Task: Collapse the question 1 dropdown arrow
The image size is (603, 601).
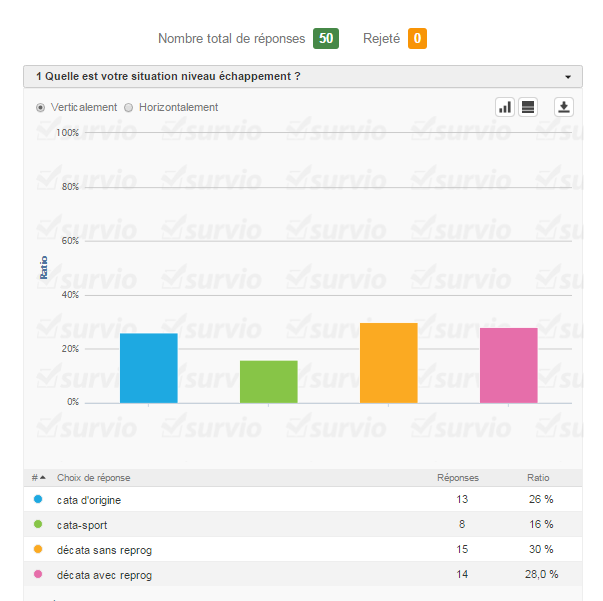Action: [567, 77]
